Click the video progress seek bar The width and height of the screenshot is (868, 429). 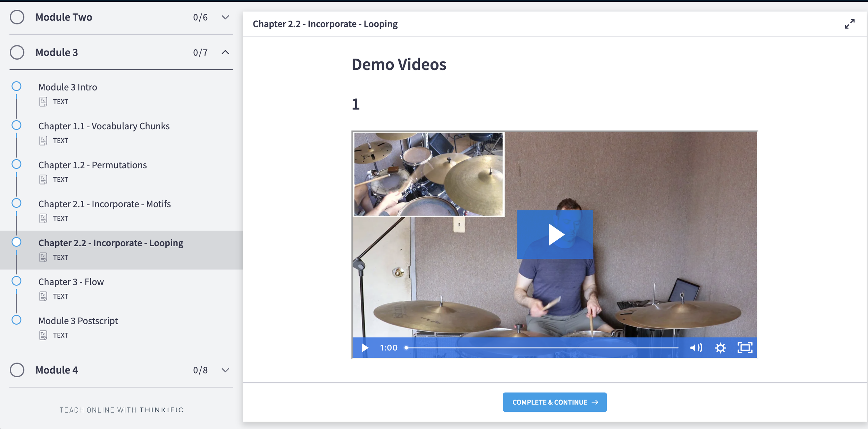coord(542,348)
